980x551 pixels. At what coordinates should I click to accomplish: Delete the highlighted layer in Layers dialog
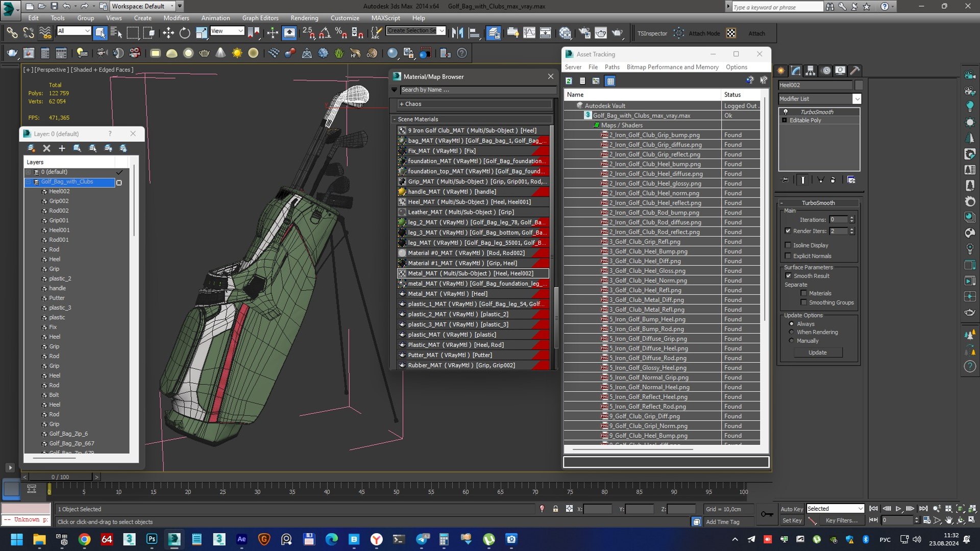tap(46, 148)
